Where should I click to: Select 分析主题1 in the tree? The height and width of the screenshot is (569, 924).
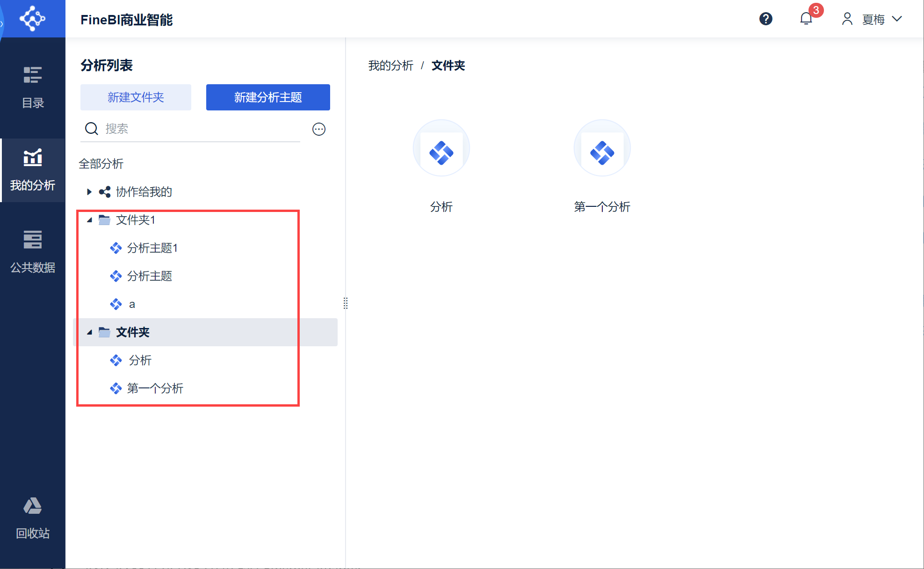coord(152,248)
